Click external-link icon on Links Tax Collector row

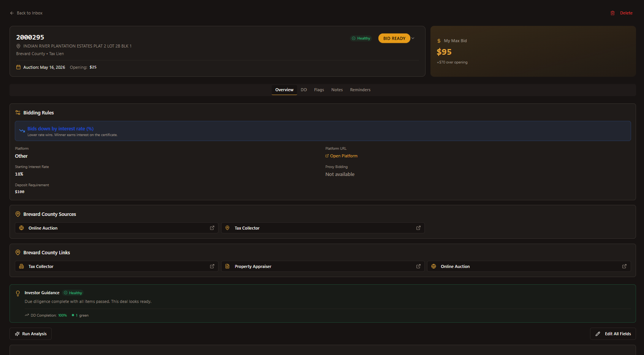(x=212, y=266)
